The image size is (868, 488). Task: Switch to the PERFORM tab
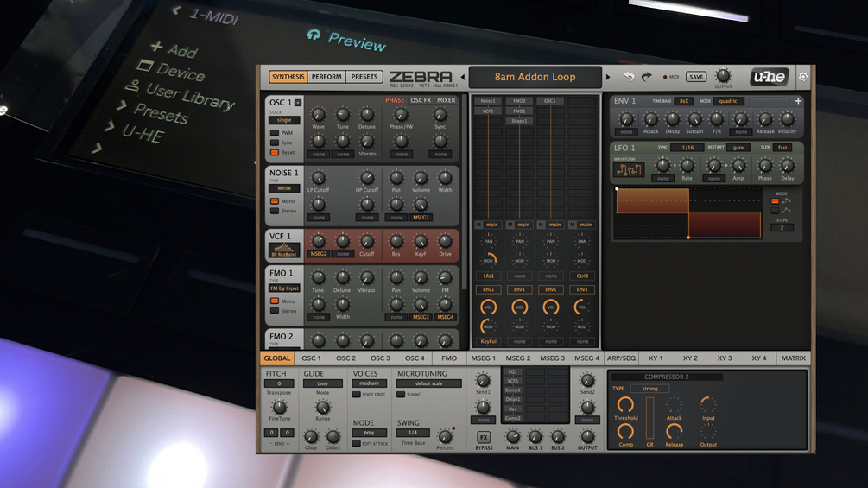326,77
